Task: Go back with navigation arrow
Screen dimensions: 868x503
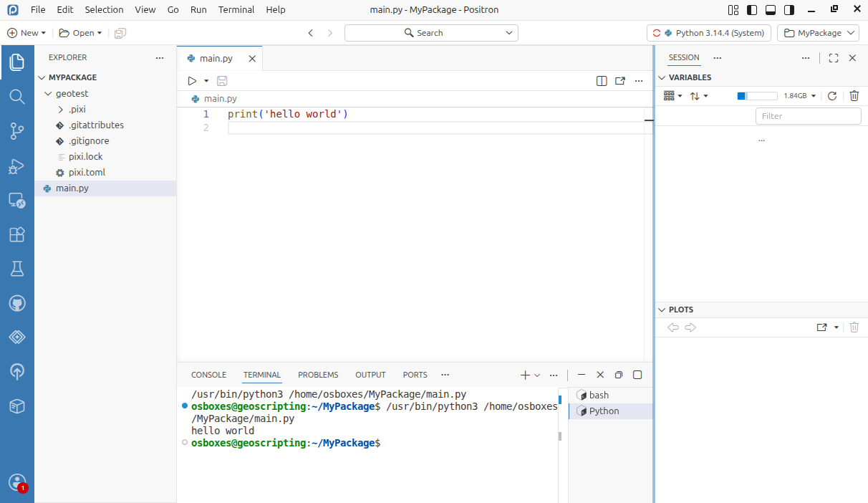Action: [x=311, y=33]
